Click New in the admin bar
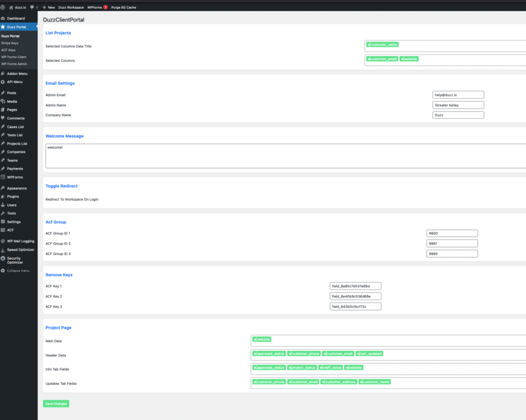 (49, 8)
